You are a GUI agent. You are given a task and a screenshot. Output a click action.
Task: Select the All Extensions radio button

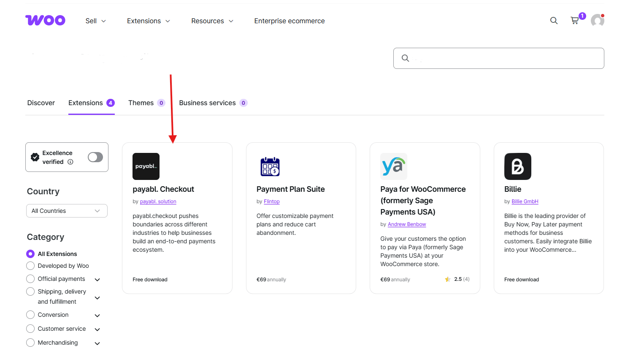point(30,254)
